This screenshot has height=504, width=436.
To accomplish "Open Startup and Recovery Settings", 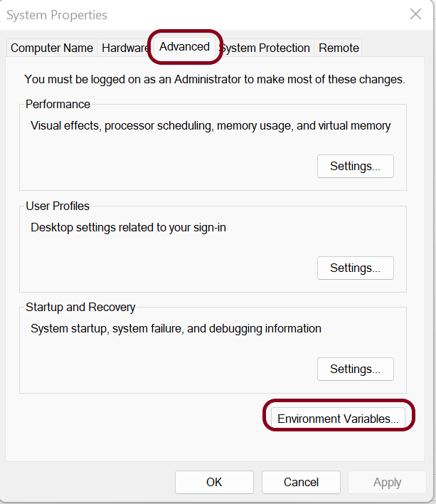I will (x=355, y=369).
